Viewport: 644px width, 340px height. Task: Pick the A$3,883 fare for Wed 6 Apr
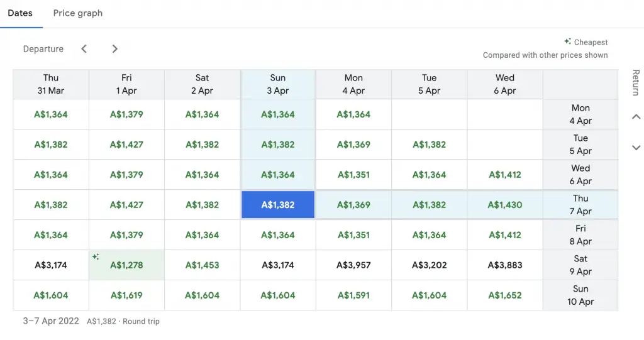click(505, 265)
